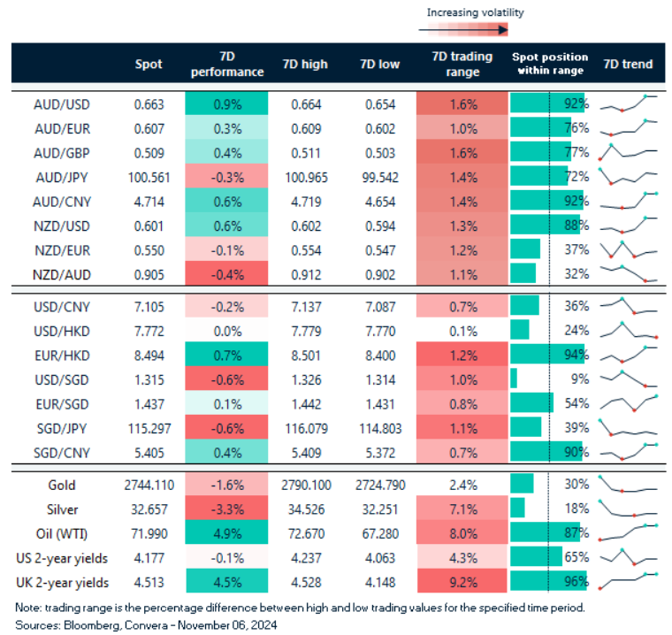The height and width of the screenshot is (635, 672).
Task: Click the AUD/USD 7D trend sparkline
Action: click(629, 103)
